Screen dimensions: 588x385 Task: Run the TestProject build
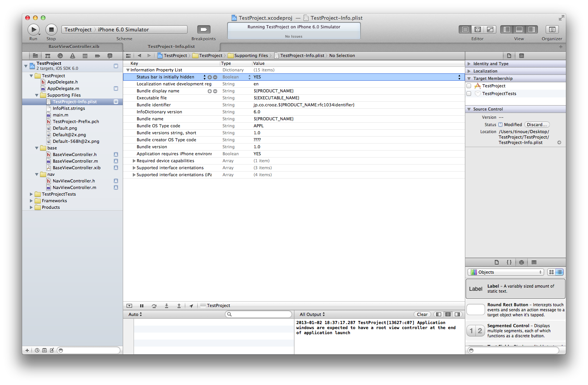tap(33, 29)
